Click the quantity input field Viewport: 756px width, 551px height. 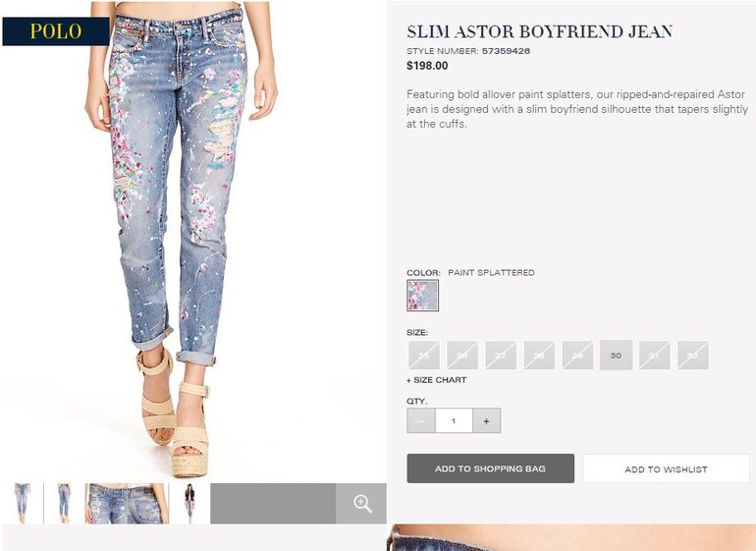(x=454, y=420)
